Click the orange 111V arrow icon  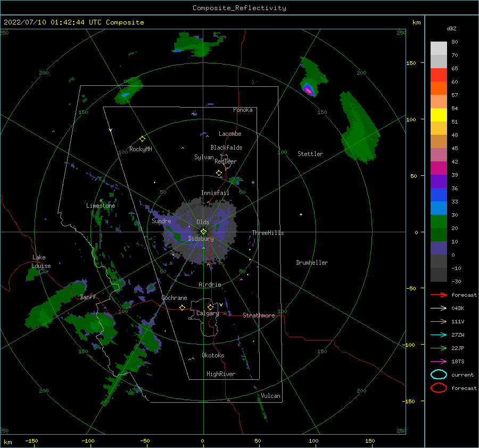point(439,321)
